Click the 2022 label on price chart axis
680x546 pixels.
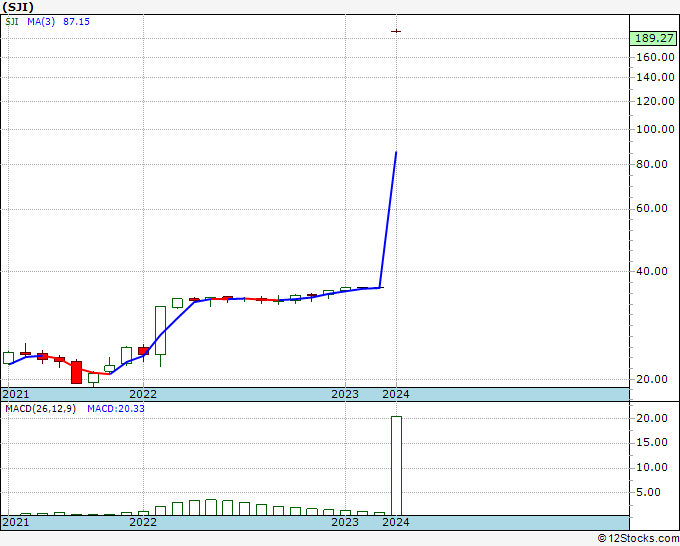143,394
